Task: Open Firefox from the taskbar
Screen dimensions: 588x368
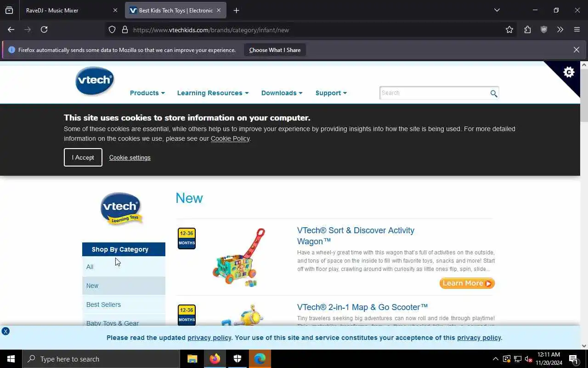Action: (x=215, y=359)
